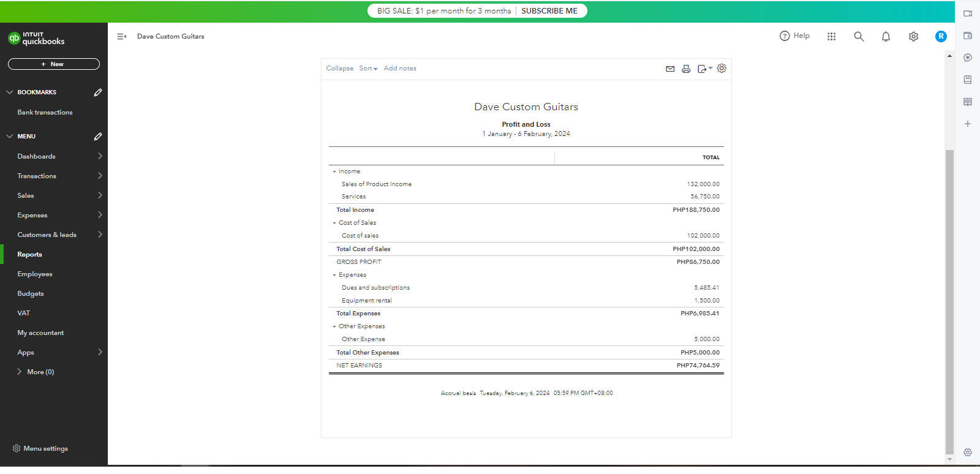
Task: Open browser sidebar settings gear
Action: [x=968, y=453]
